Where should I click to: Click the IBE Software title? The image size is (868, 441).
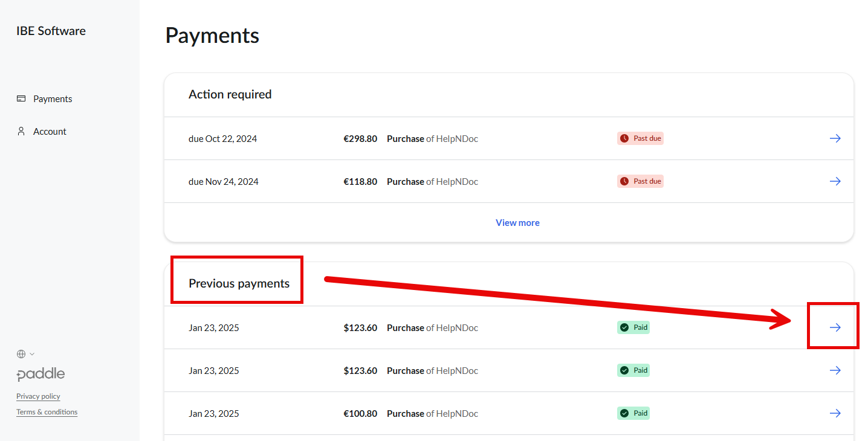pos(51,31)
